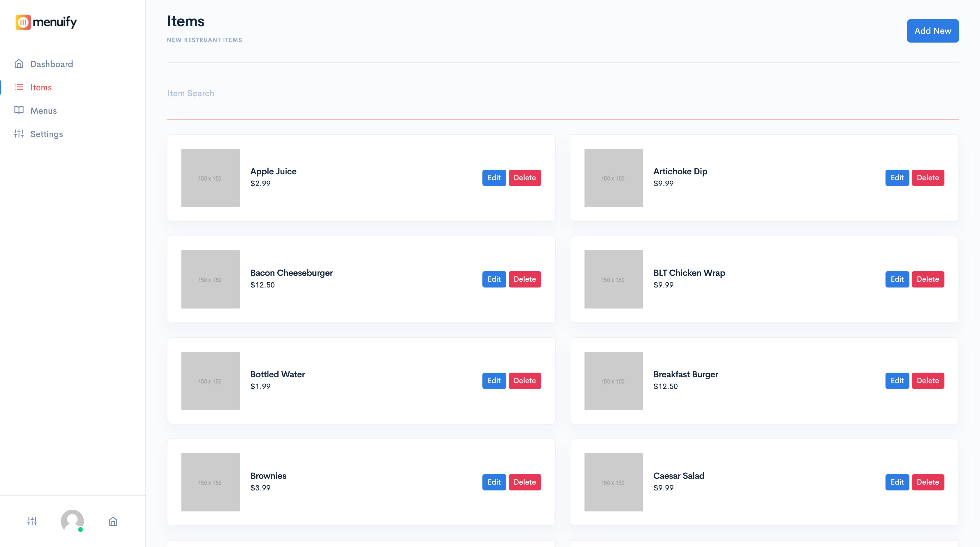This screenshot has height=547, width=980.
Task: Click the Caesar Salad item name
Action: tap(679, 476)
